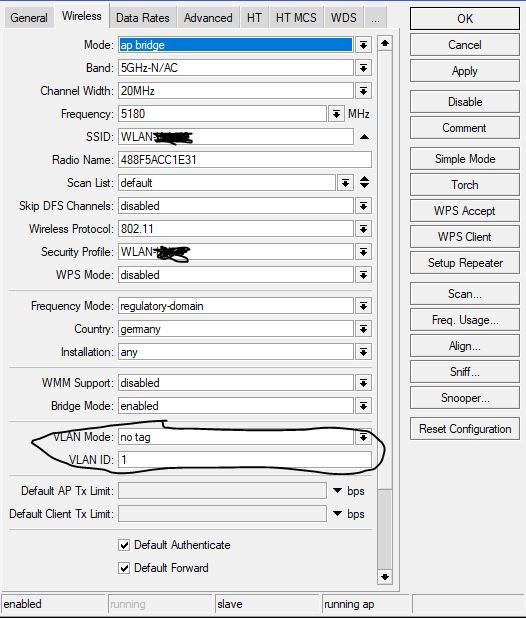Click the Disable button
The height and width of the screenshot is (619, 526).
click(x=465, y=102)
